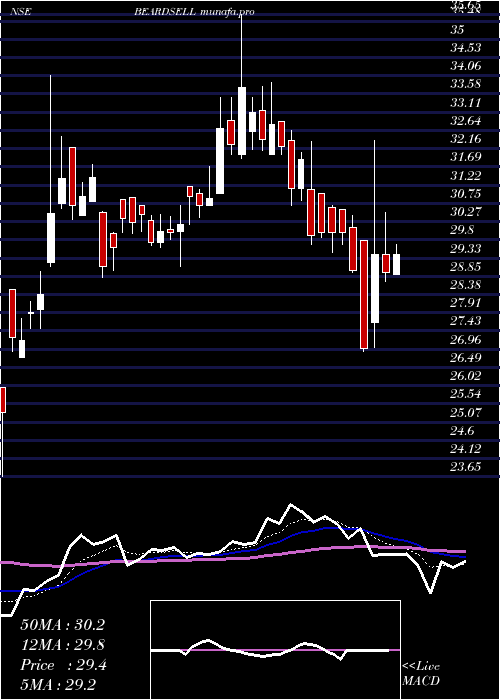Click the 32.16 price axis label
Image resolution: width=500 pixels, height=700 pixels.
[x=465, y=139]
